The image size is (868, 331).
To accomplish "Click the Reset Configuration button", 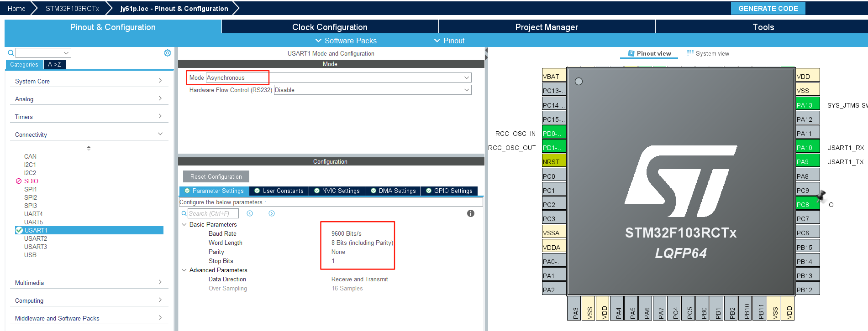I will (216, 176).
